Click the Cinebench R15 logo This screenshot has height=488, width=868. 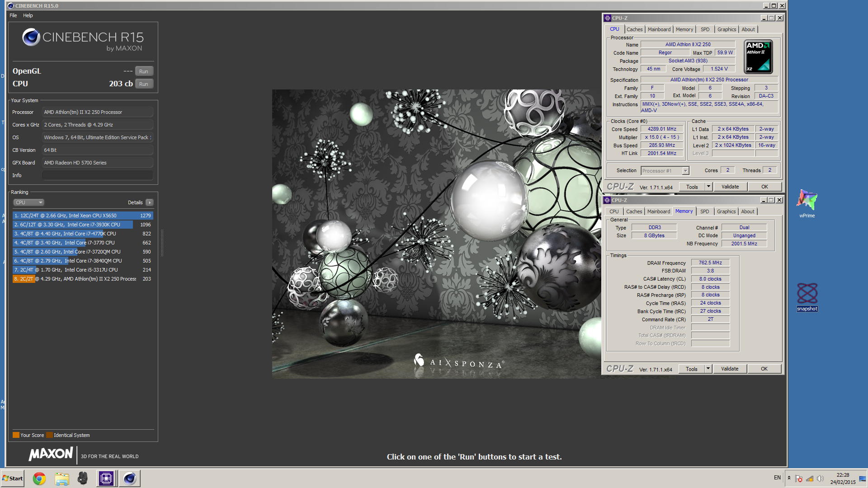point(83,39)
